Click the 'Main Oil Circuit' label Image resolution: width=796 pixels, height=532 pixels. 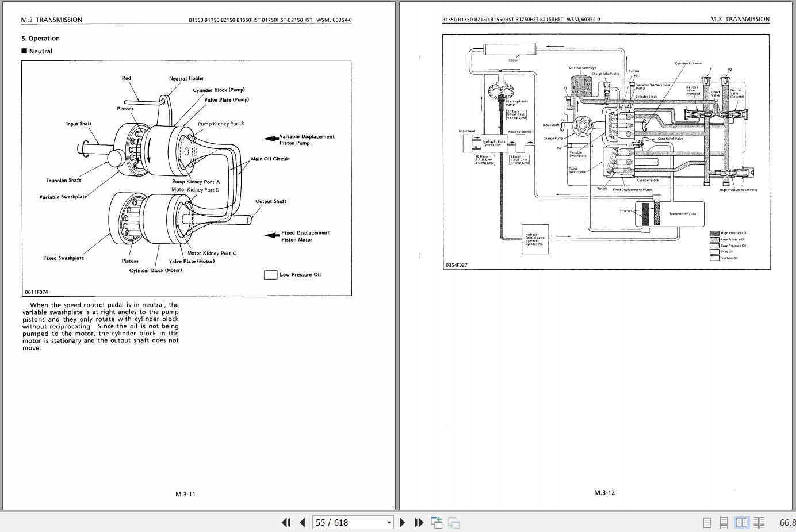pyautogui.click(x=270, y=159)
